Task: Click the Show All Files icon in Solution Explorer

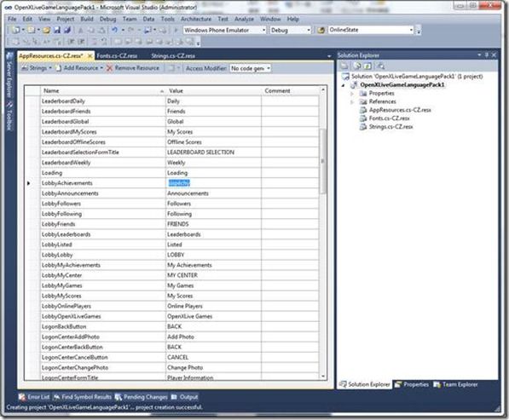Action: click(x=357, y=66)
